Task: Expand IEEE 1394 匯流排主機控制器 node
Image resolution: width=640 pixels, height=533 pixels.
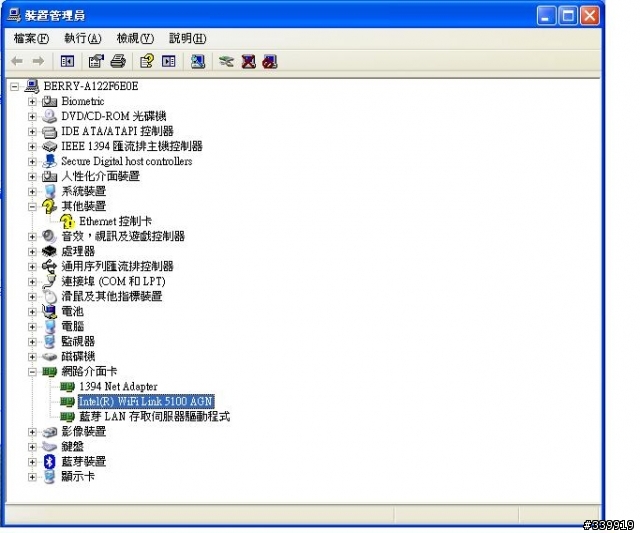Action: pyautogui.click(x=32, y=147)
